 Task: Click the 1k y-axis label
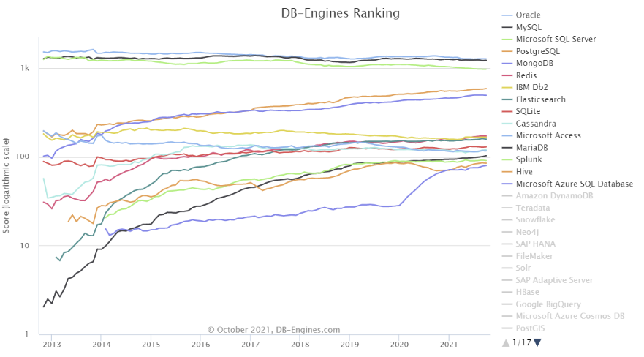[25, 68]
